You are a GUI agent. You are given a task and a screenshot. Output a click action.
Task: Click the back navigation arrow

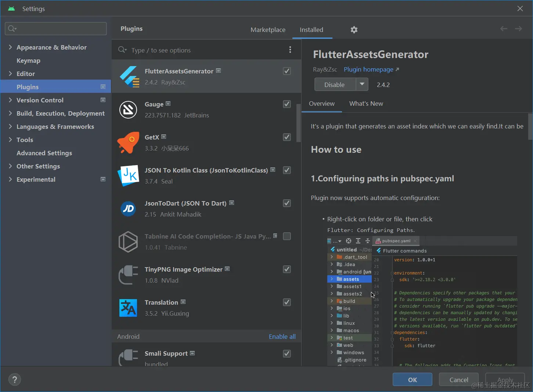pyautogui.click(x=504, y=29)
